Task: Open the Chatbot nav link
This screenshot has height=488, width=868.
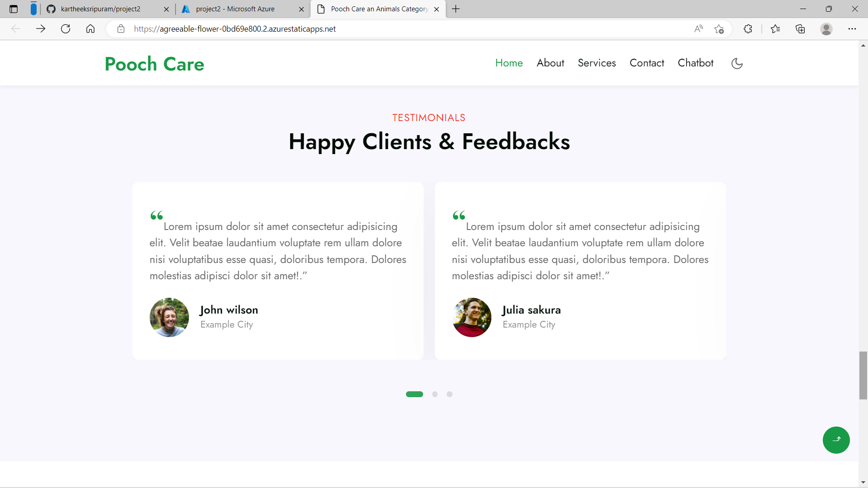Action: point(695,63)
